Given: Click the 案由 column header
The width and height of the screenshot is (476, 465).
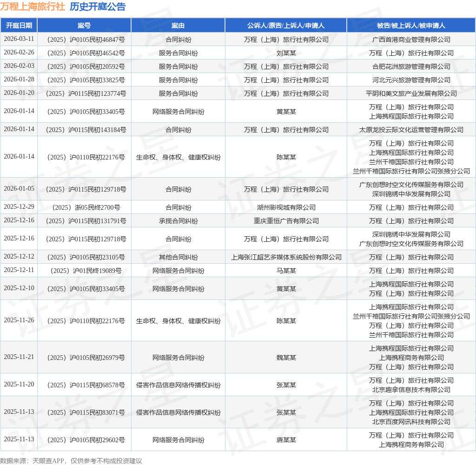Looking at the screenshot, I should (x=178, y=26).
